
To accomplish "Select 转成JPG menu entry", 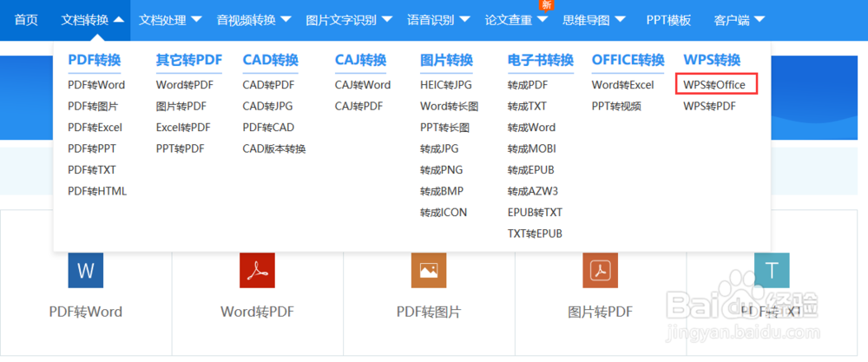I will [439, 148].
